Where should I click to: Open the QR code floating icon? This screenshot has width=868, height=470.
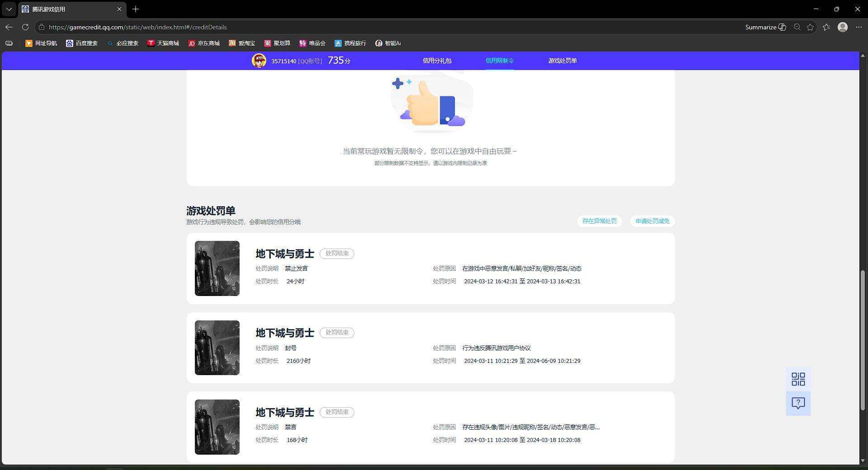click(798, 379)
